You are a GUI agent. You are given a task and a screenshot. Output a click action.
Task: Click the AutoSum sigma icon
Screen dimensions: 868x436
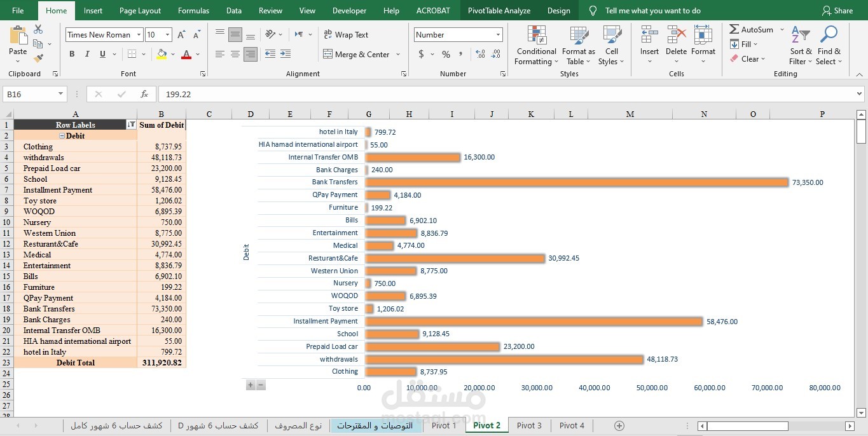pyautogui.click(x=734, y=29)
